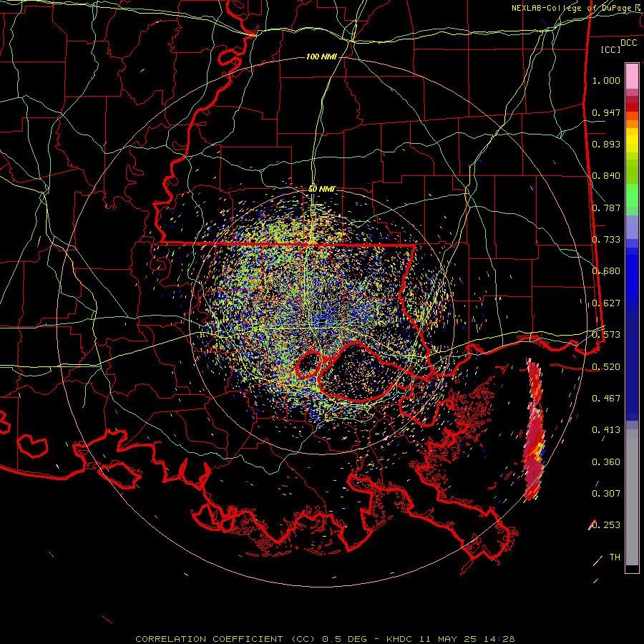Click the 50 NMI range ring label
The height and width of the screenshot is (644, 644).
pos(321,189)
